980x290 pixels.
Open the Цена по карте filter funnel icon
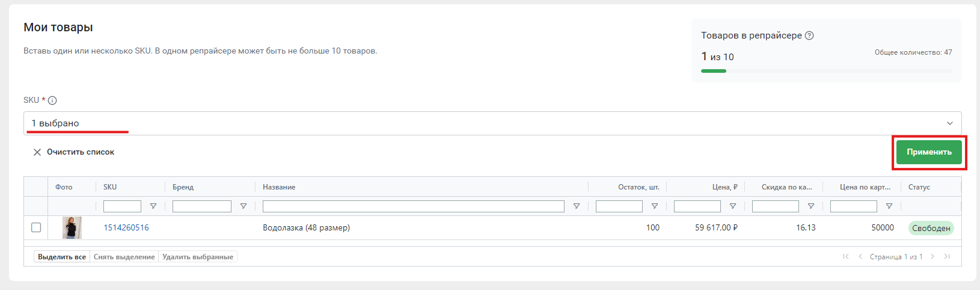click(889, 206)
